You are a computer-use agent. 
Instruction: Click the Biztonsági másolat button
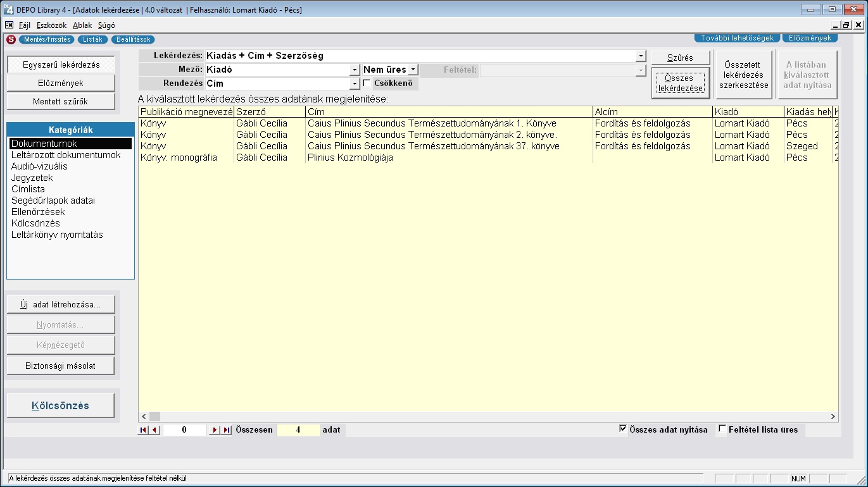coord(61,366)
